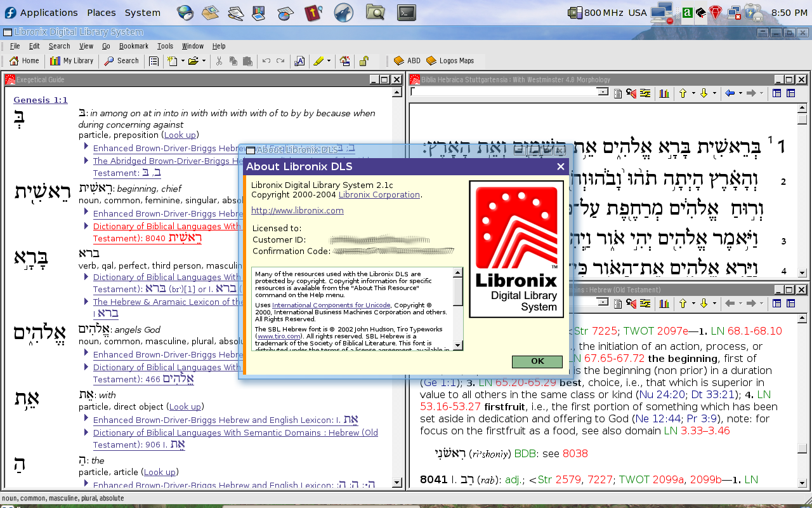The image size is (812, 508).
Task: Click the About dialog text scrollbar thumb
Action: pos(458,292)
